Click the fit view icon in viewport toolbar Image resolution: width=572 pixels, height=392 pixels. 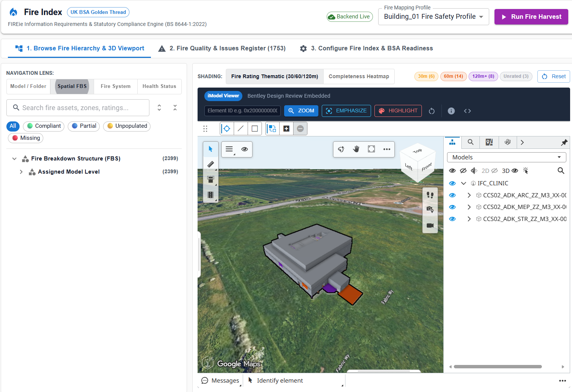click(x=371, y=149)
